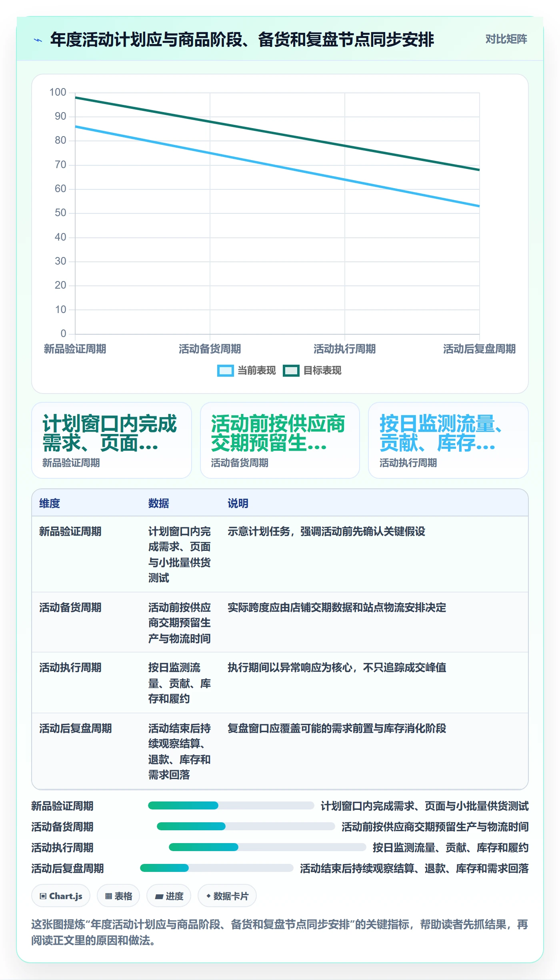Click the 新品验证周期 x-axis label on the chart
The height and width of the screenshot is (980, 560).
(75, 349)
